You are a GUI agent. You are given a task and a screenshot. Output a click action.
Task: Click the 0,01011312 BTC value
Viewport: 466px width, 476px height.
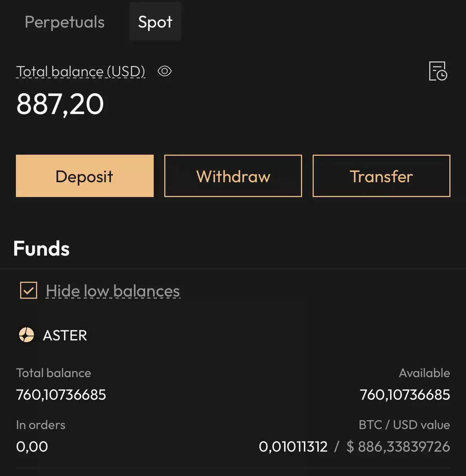click(293, 447)
